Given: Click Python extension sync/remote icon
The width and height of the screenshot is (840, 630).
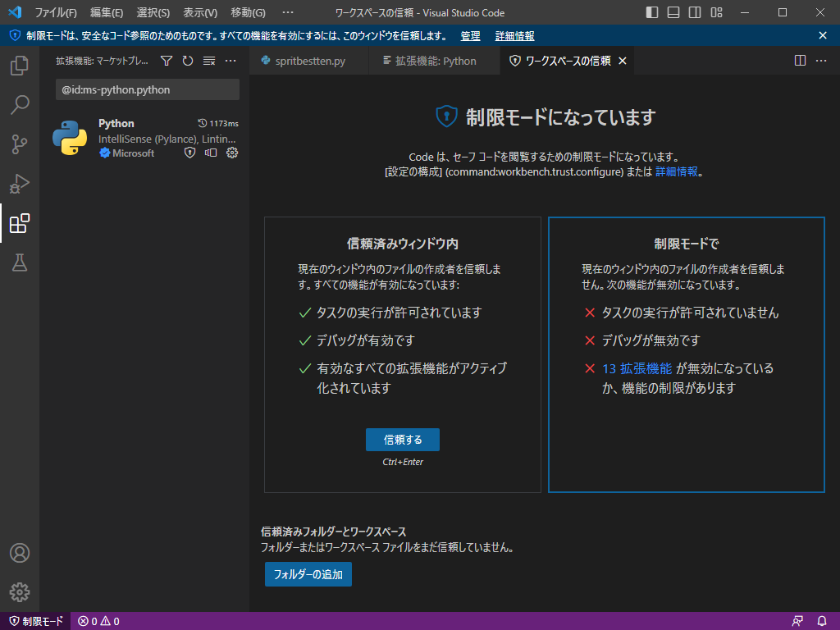Looking at the screenshot, I should coord(211,153).
